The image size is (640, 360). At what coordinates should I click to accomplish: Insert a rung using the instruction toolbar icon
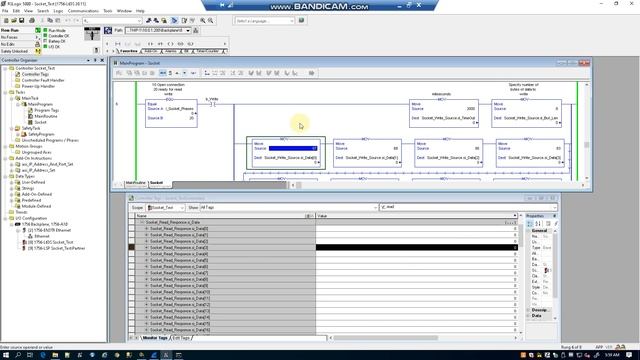118,44
